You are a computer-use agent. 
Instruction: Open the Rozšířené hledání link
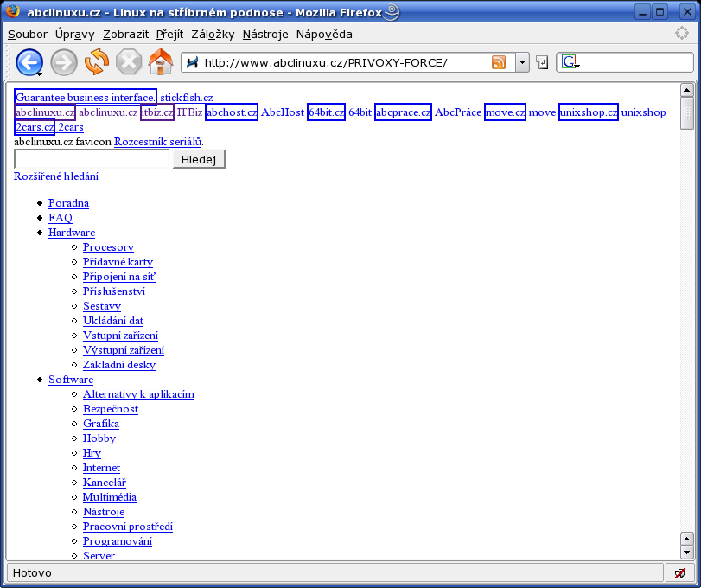tap(56, 176)
